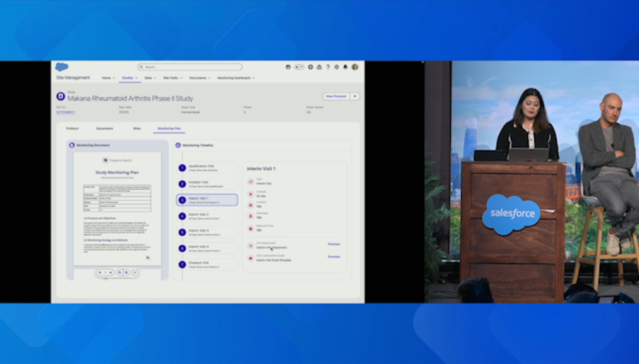Expand the Home navigation dropdown

114,78
